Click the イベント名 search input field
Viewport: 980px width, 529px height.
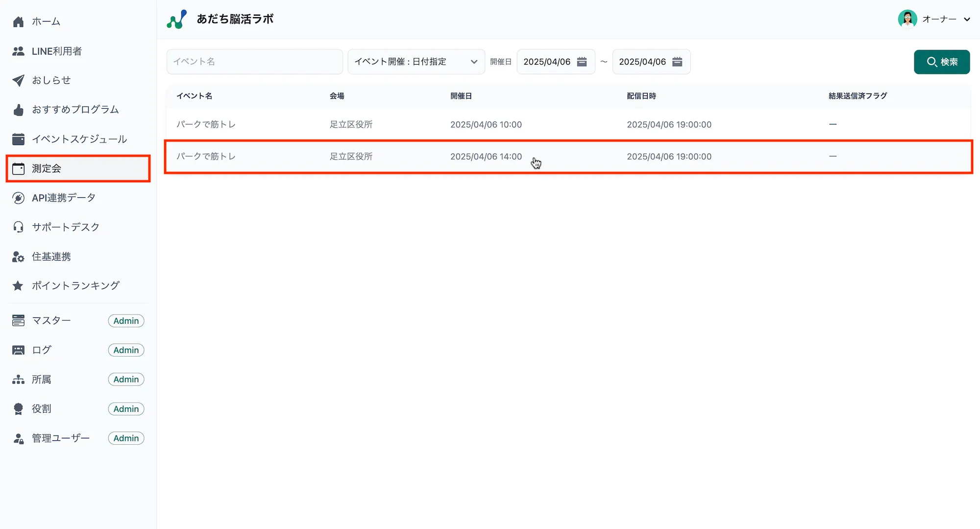click(x=254, y=61)
